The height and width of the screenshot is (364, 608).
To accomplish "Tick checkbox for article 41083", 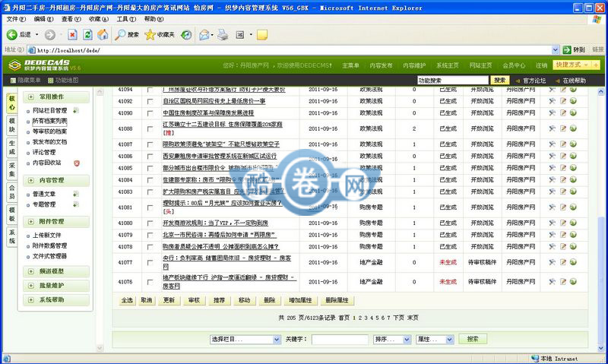I will point(150,192).
